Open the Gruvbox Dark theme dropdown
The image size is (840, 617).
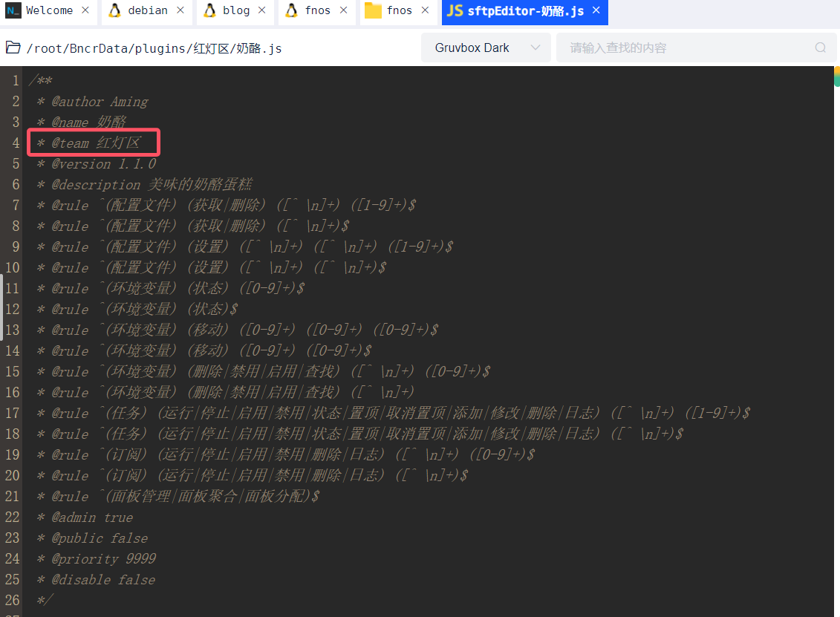(x=486, y=48)
